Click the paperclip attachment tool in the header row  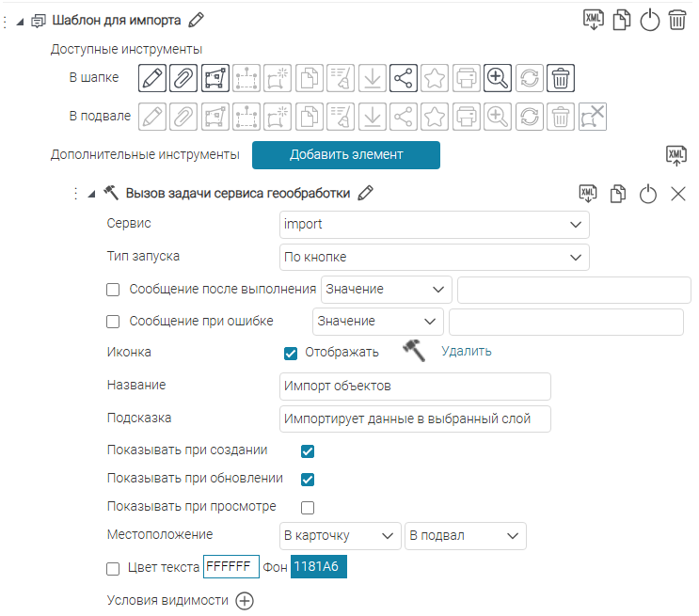[183, 77]
